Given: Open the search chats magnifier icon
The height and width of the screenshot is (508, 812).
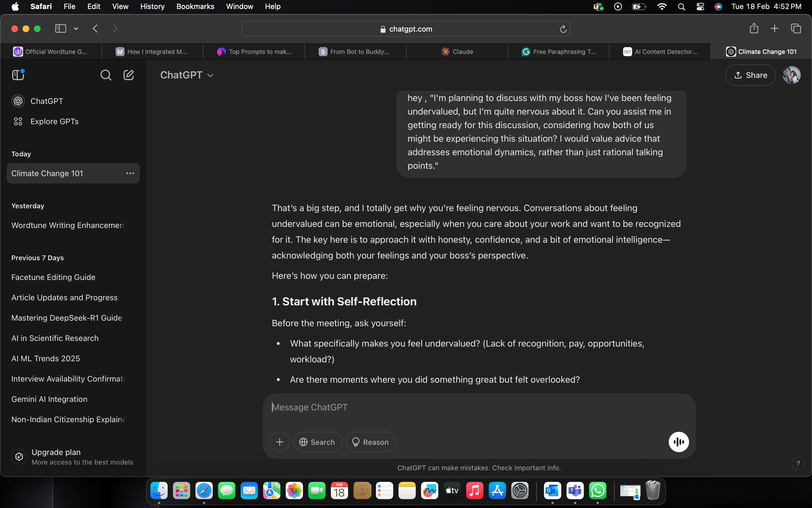Looking at the screenshot, I should (106, 75).
